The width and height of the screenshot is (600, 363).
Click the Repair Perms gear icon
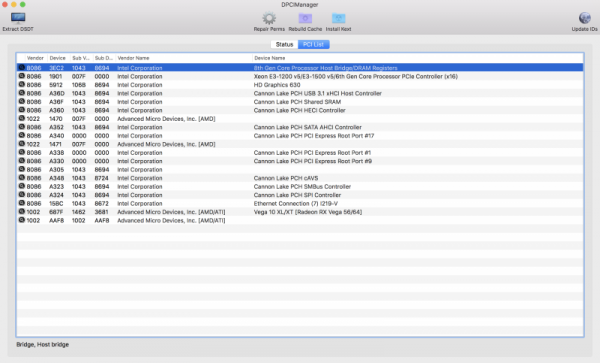[269, 18]
